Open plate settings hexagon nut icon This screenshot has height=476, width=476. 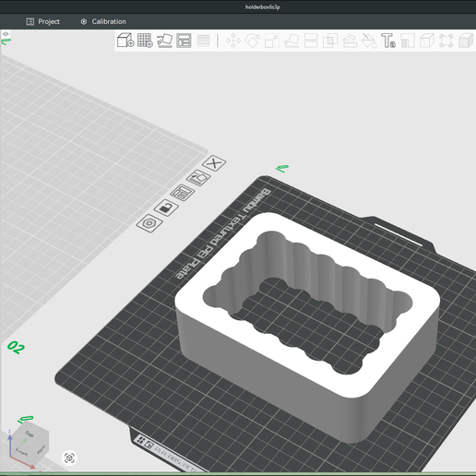[x=149, y=223]
